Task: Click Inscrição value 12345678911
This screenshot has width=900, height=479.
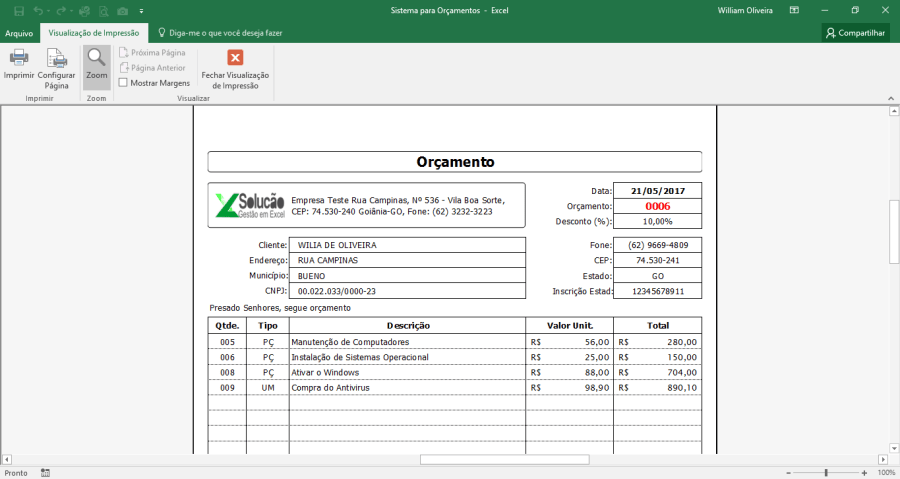Action: click(658, 291)
